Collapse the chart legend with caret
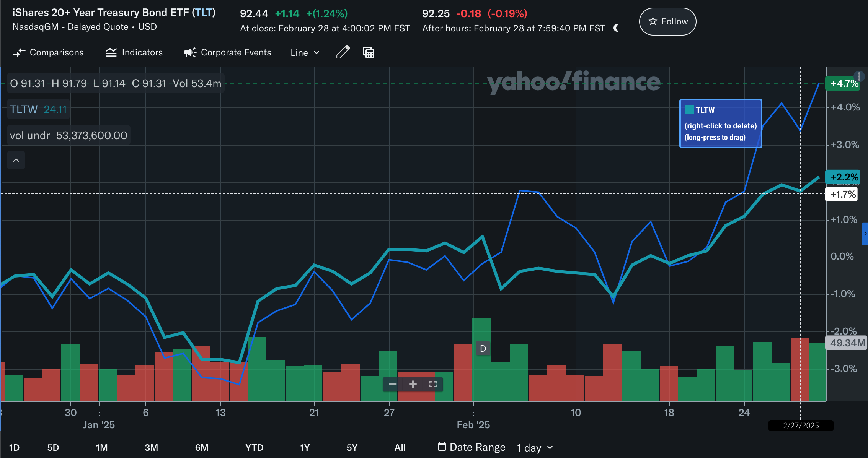Screen dimensions: 868x458 [16, 160]
